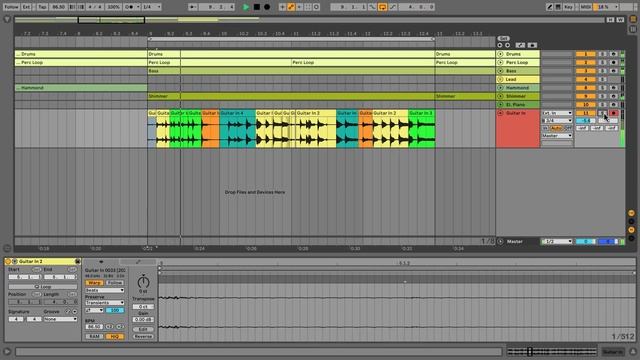Set Guitar In monitoring to Off
Viewport: 640px width, 360px height.
point(568,128)
